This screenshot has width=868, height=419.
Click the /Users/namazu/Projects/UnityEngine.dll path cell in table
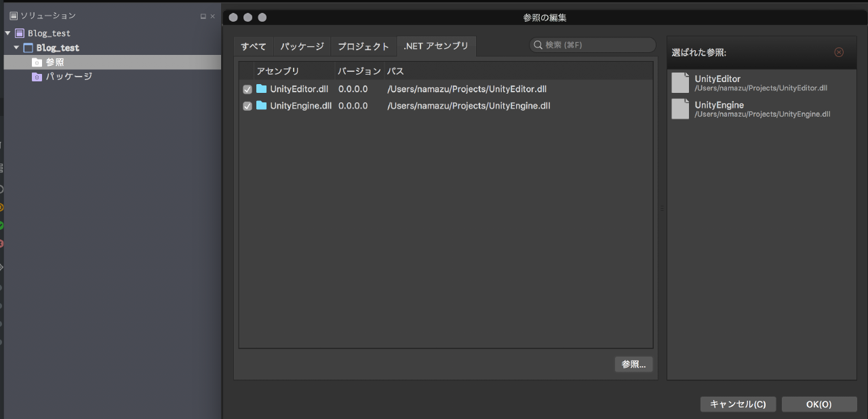click(x=469, y=106)
